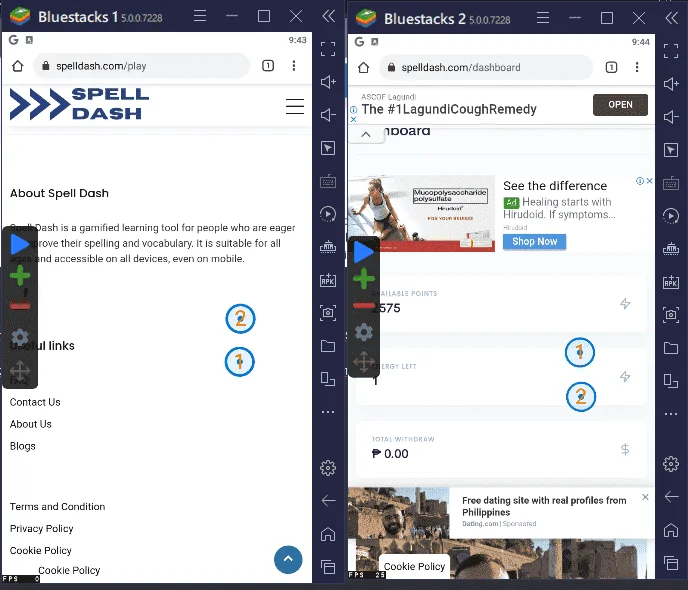Viewport: 688px width, 590px height.
Task: Close the dating site ad banner
Action: click(645, 497)
